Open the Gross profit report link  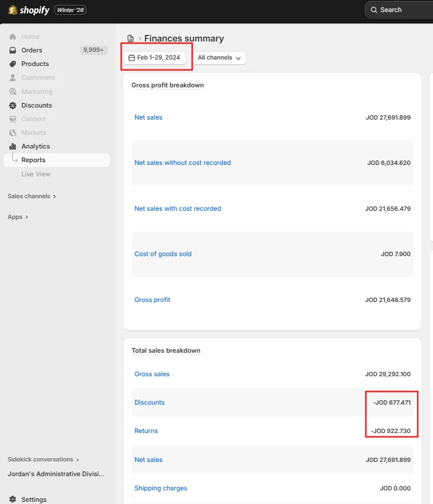[x=152, y=299]
